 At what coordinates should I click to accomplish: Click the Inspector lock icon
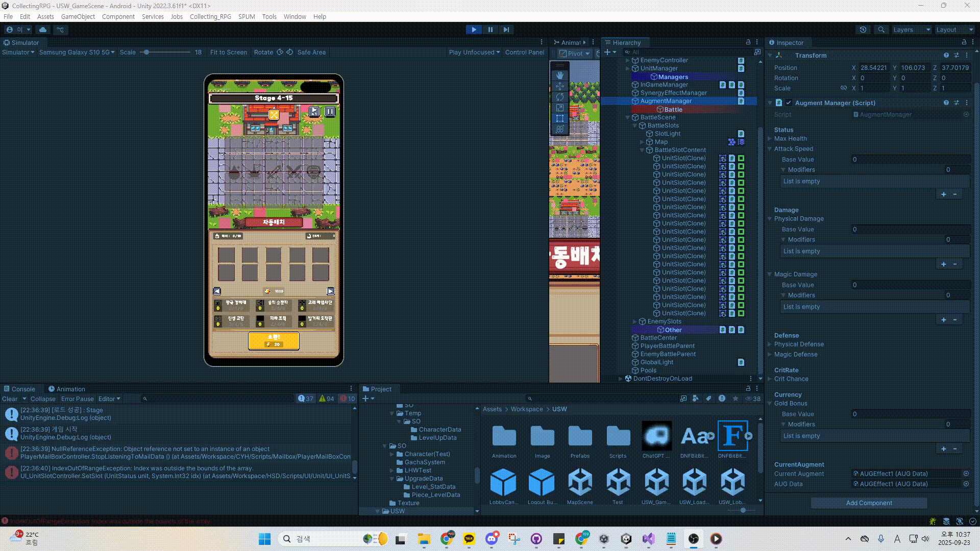(x=964, y=42)
